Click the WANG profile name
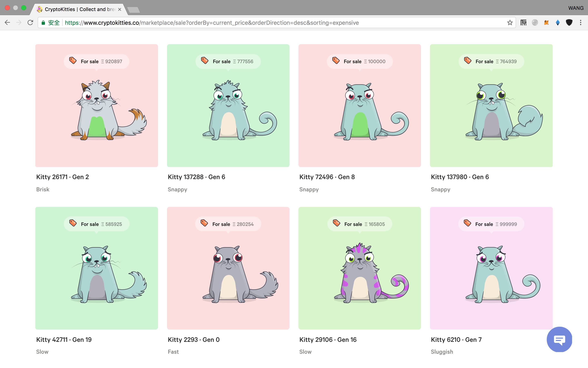This screenshot has height=368, width=588. [x=576, y=8]
